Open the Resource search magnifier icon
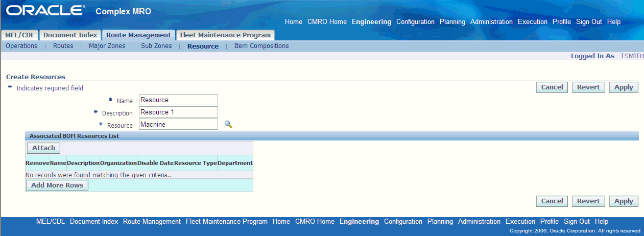The width and height of the screenshot is (644, 236). tap(228, 124)
